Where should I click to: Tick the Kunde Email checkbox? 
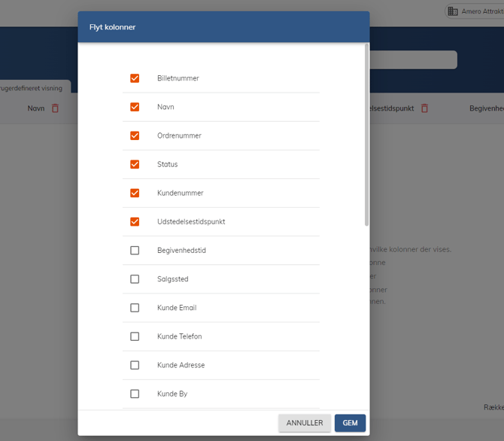tap(135, 308)
